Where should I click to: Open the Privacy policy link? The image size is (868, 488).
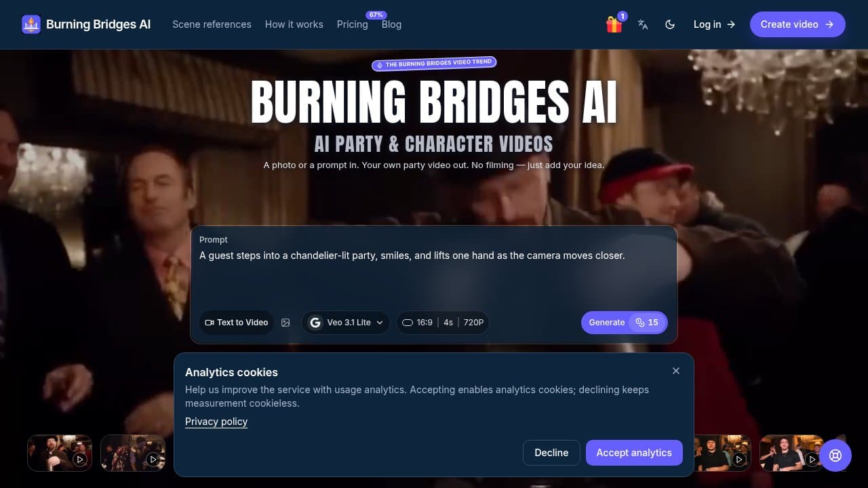(x=216, y=422)
